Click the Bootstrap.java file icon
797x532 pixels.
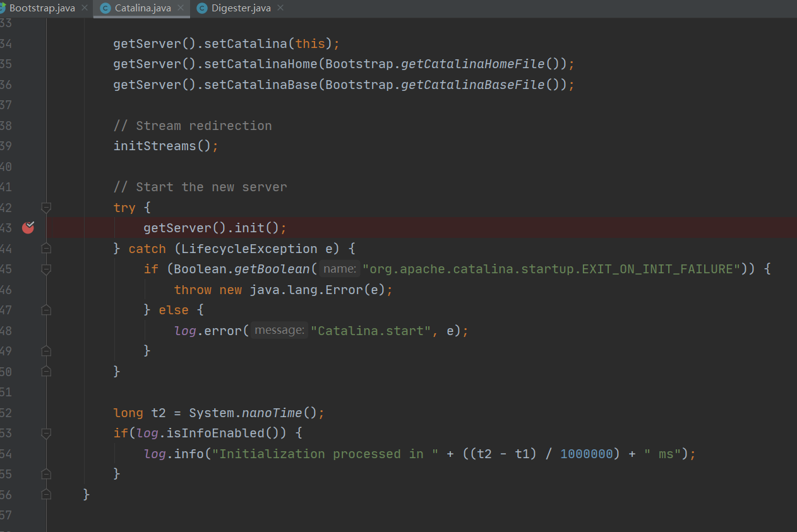tap(3, 8)
